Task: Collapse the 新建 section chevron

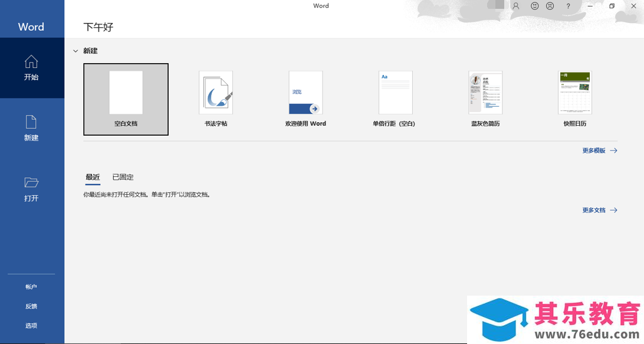Action: click(x=75, y=51)
